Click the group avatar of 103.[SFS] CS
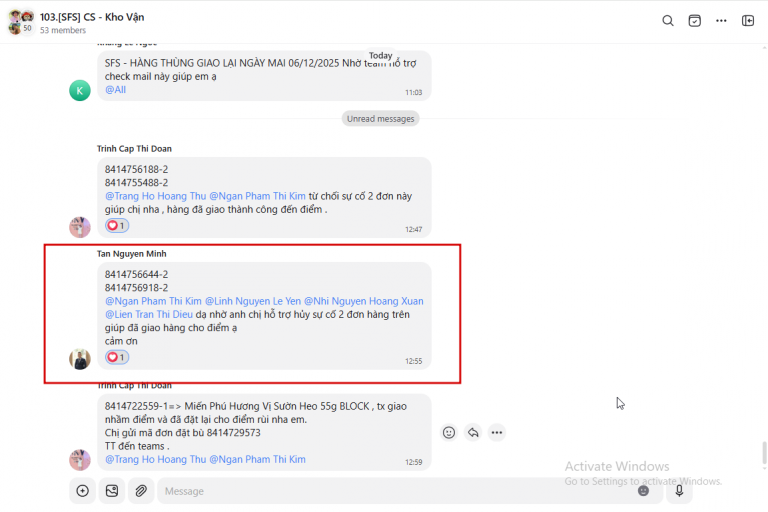Screen dimensions: 768x512 point(21,22)
